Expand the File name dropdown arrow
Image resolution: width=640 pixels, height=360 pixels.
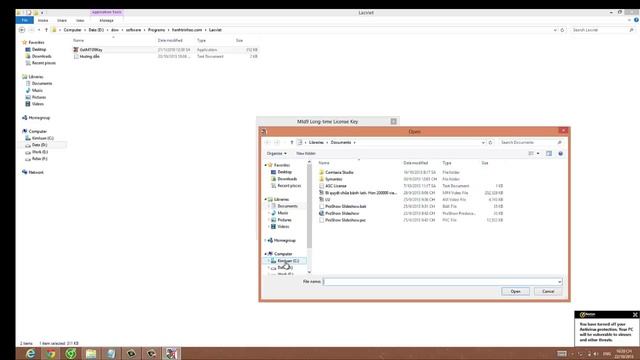[x=559, y=282]
